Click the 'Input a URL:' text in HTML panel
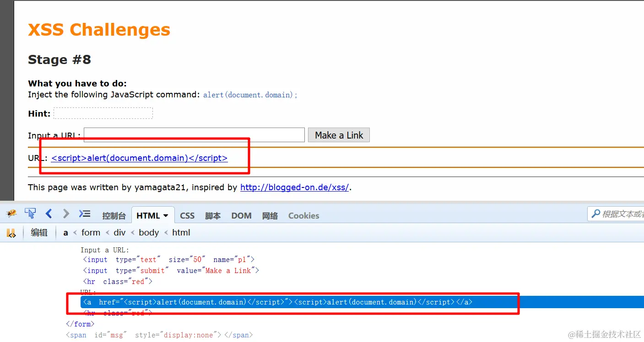Viewport: 644px width, 342px height. (105, 250)
